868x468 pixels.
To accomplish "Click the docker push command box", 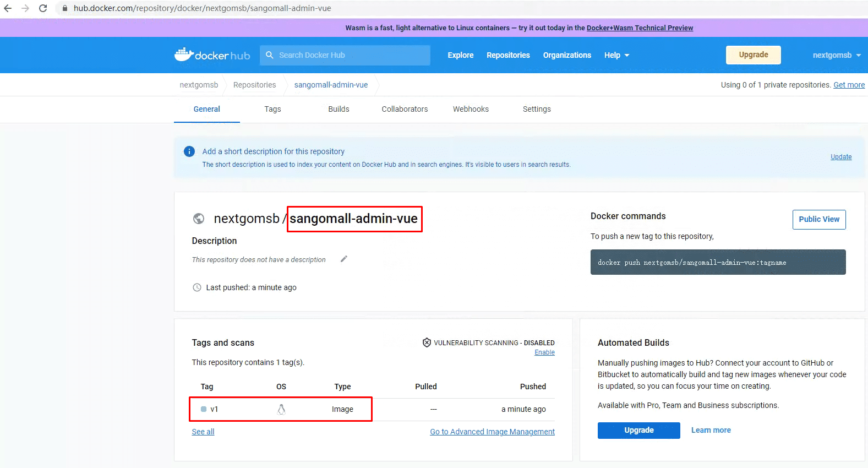I will click(x=718, y=262).
